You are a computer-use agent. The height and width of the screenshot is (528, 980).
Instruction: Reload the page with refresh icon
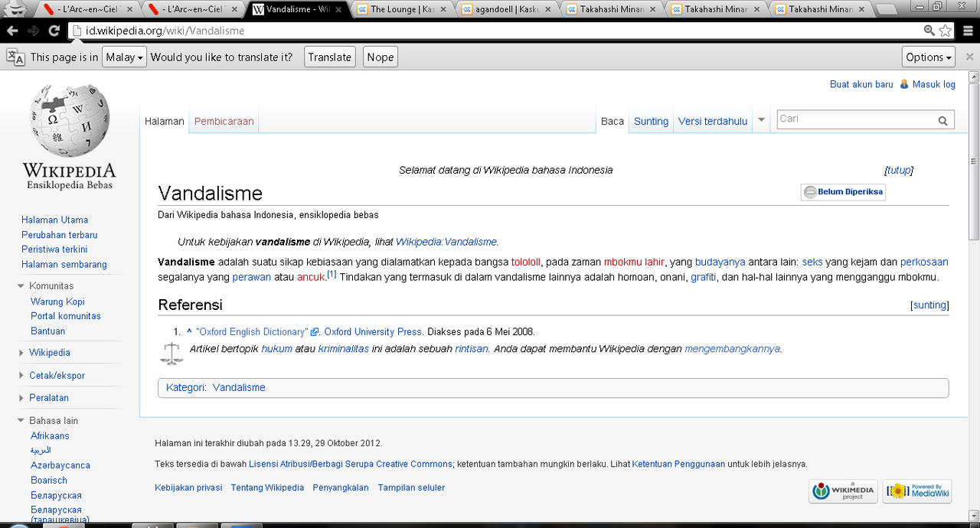(54, 31)
